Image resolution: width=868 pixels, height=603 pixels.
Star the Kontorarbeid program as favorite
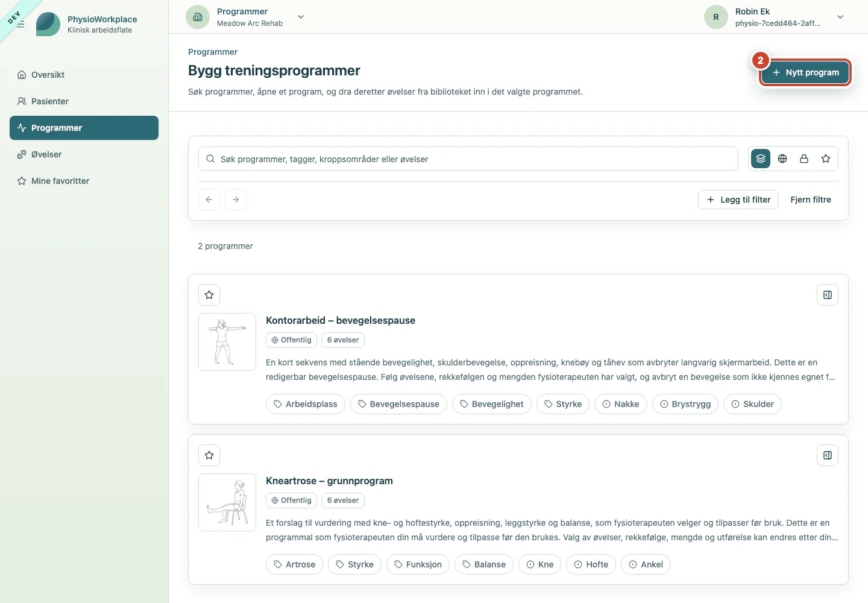click(x=209, y=295)
